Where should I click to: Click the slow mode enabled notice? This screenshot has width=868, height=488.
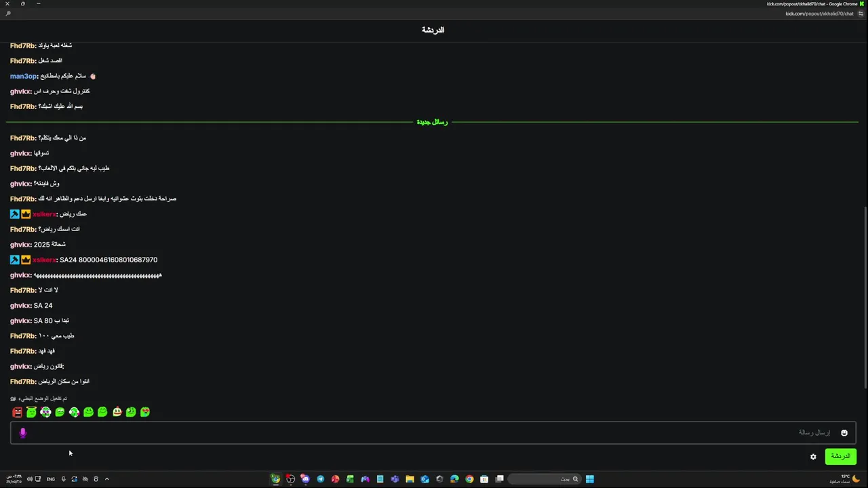[39, 399]
